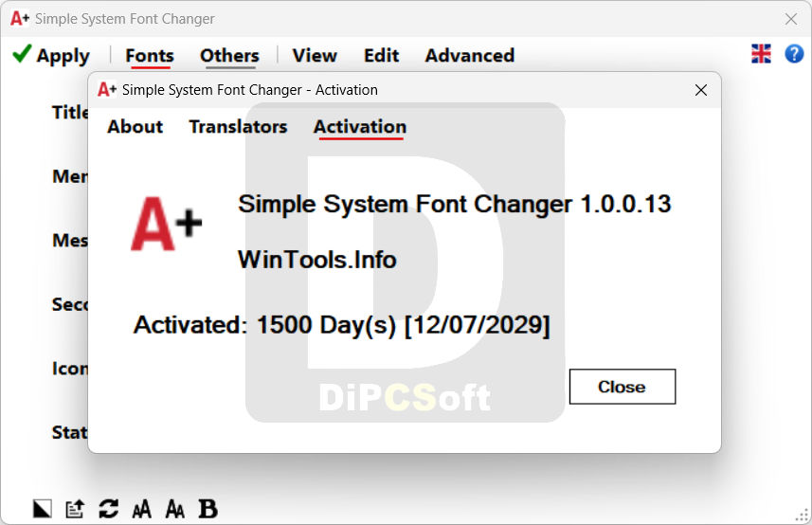Open the Translators tab
812x525 pixels.
pyautogui.click(x=238, y=127)
